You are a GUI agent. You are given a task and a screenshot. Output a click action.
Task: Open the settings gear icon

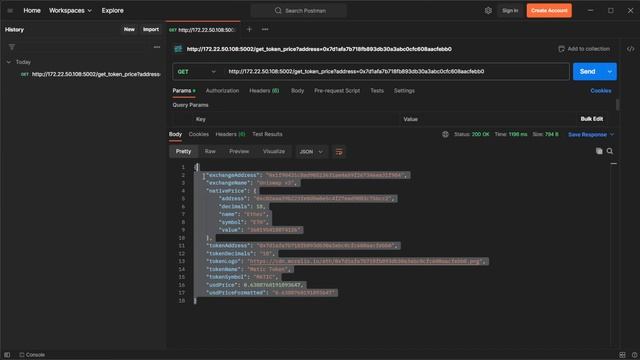(x=488, y=11)
